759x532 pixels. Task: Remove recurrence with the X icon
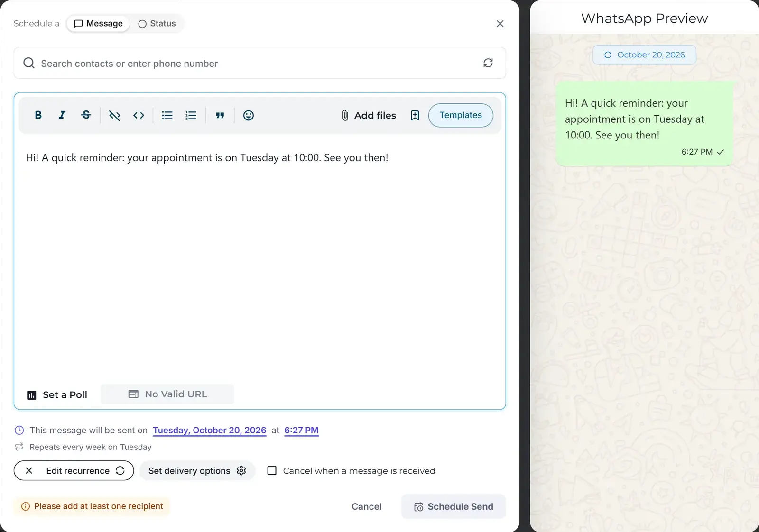click(29, 470)
